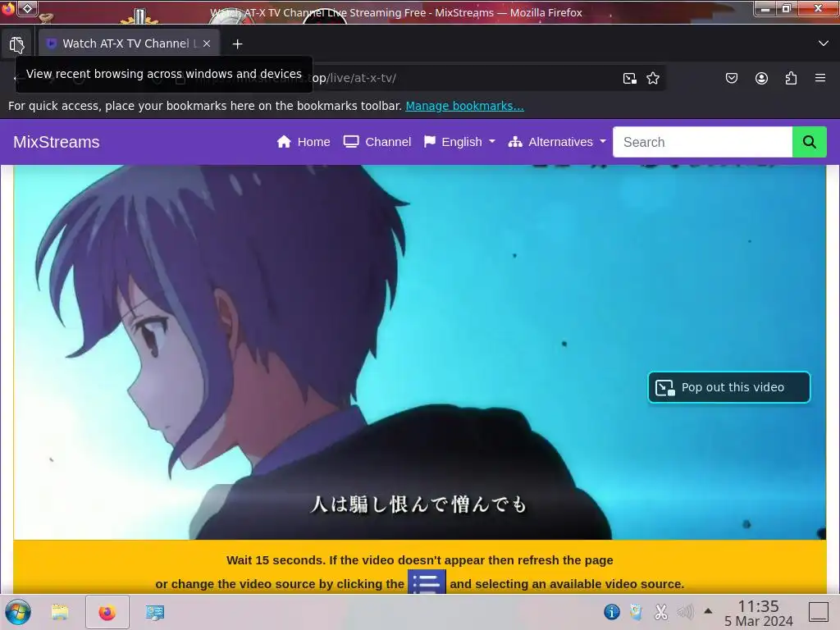840x630 pixels.
Task: Select the Watch AT-X TV Channel tab
Action: (129, 43)
